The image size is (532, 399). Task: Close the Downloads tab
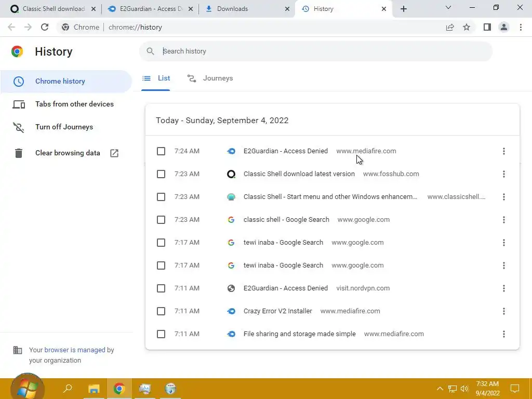[287, 9]
